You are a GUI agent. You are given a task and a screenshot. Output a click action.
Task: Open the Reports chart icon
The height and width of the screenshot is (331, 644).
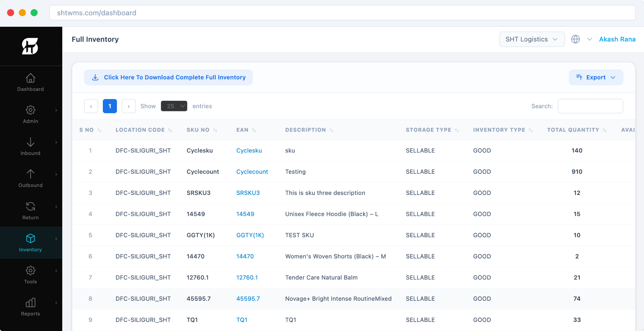click(x=31, y=303)
